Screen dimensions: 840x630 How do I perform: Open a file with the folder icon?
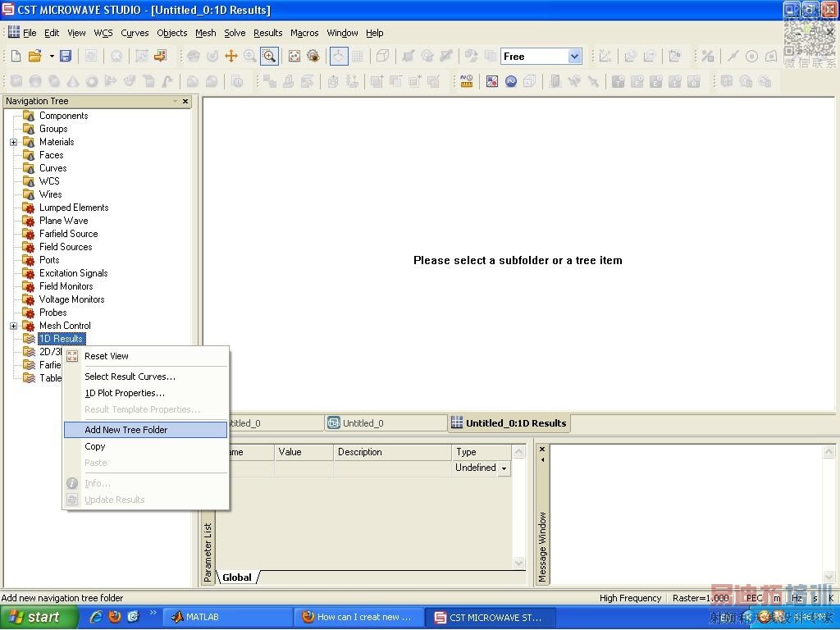(x=34, y=57)
